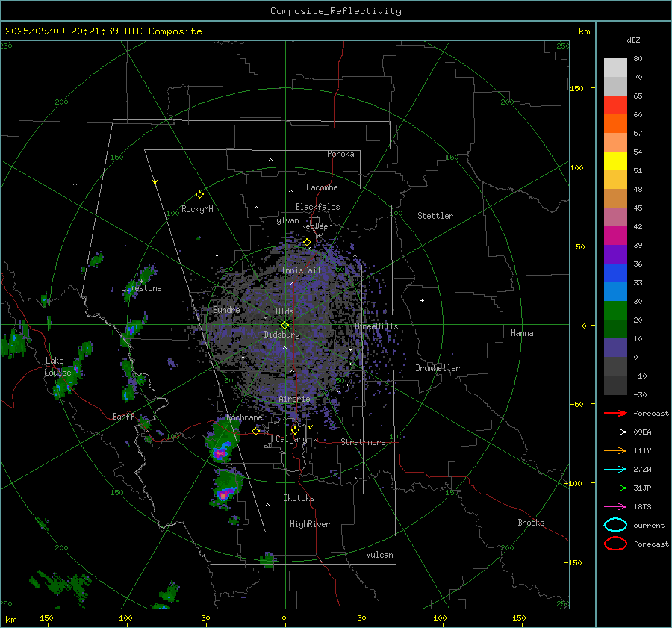Click the 30 dBZ green color swatch
672x628 pixels.
click(x=615, y=311)
